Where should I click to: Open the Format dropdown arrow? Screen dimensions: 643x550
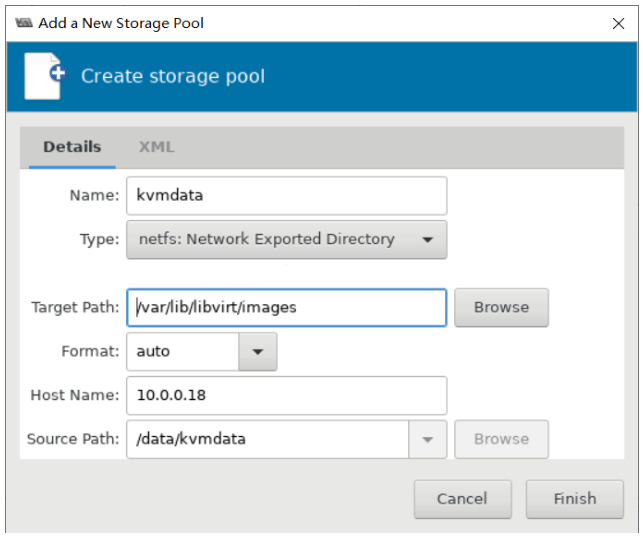pos(258,352)
